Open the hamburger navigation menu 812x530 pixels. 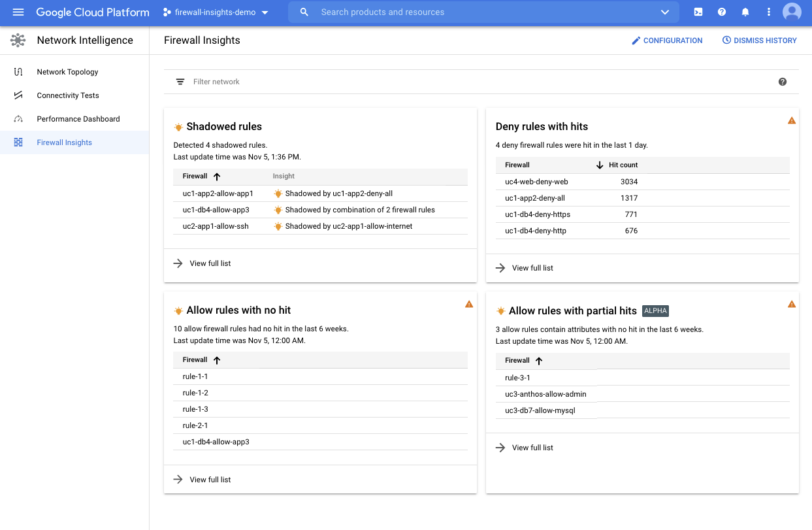pyautogui.click(x=18, y=12)
